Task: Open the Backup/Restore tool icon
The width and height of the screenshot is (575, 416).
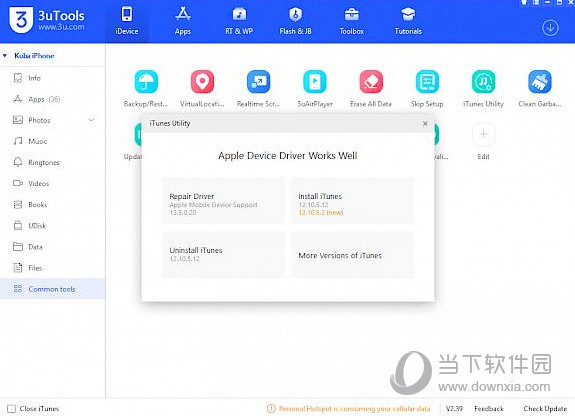Action: (x=146, y=81)
